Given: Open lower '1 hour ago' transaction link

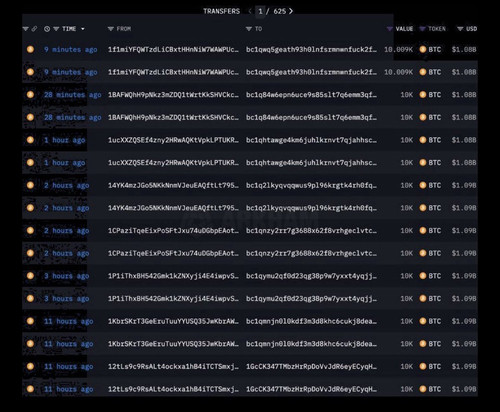Looking at the screenshot, I should [65, 163].
